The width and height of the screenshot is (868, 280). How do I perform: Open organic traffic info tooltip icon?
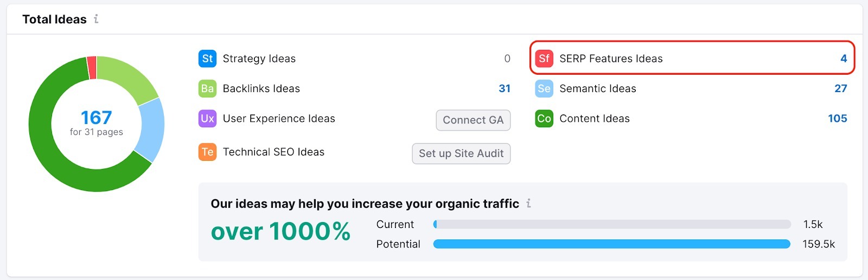pos(528,204)
